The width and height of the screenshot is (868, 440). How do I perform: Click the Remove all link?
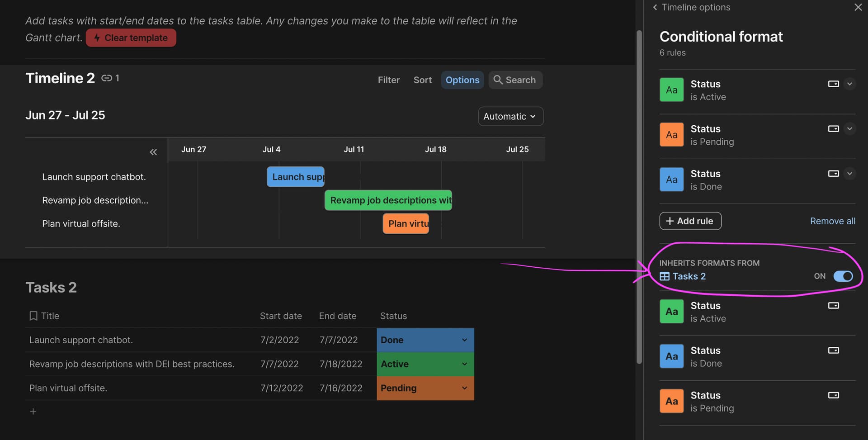pyautogui.click(x=832, y=221)
